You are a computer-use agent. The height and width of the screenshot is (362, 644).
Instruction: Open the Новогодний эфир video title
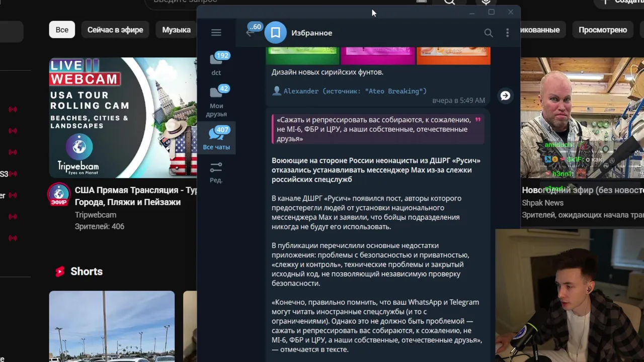point(583,190)
